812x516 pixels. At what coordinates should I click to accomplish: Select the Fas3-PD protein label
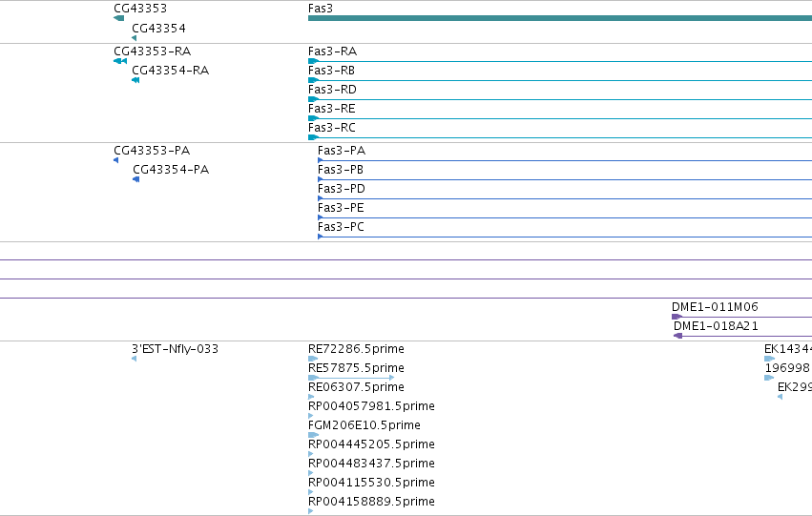342,189
